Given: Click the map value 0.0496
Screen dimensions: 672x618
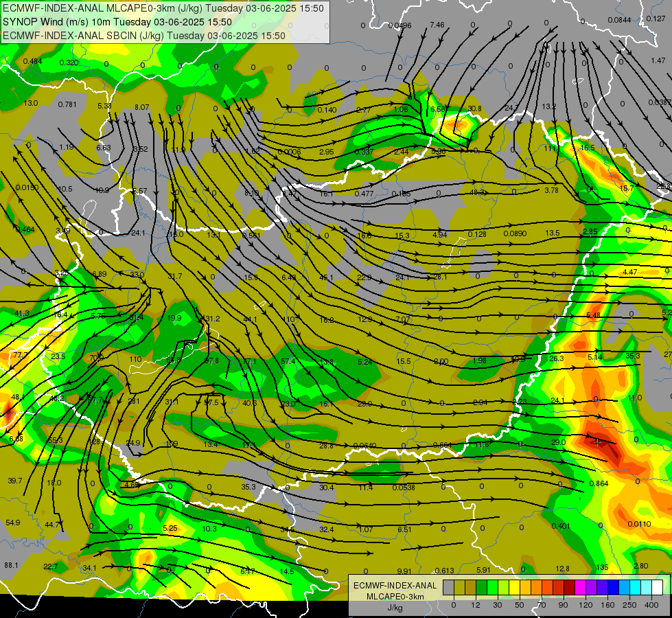Looking at the screenshot, I should click(x=399, y=25).
